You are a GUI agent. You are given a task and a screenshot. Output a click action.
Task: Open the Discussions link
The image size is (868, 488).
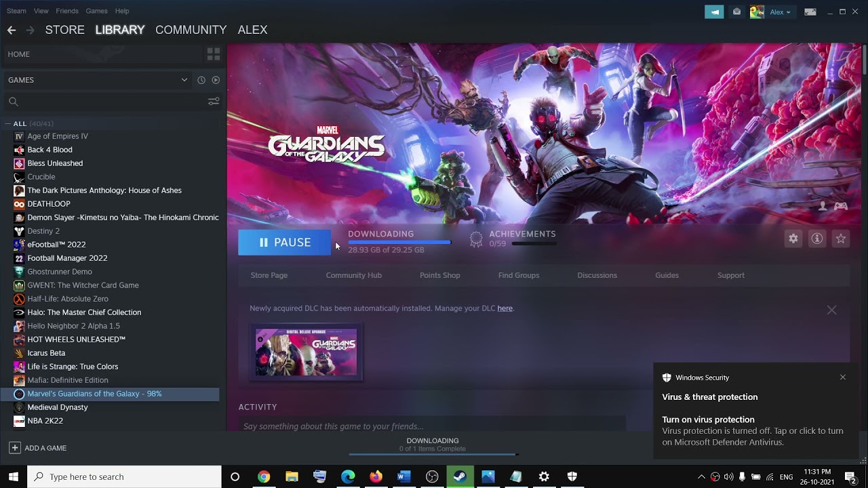click(x=597, y=275)
